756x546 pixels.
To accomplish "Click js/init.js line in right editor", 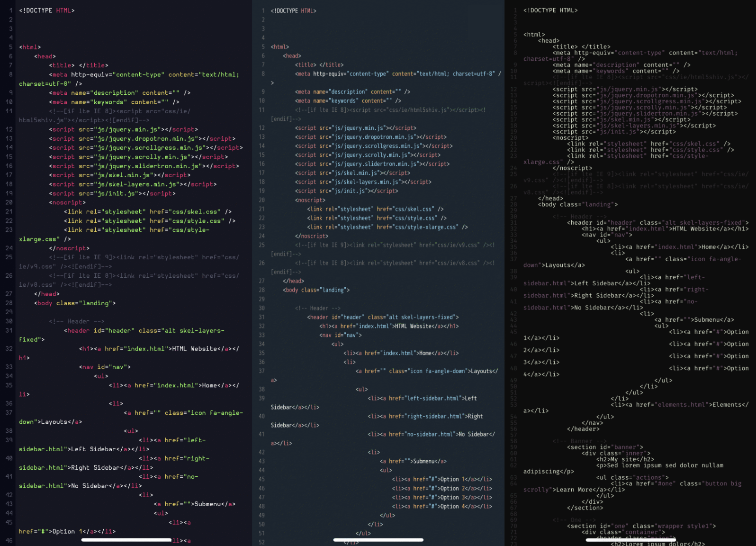I will (x=614, y=132).
